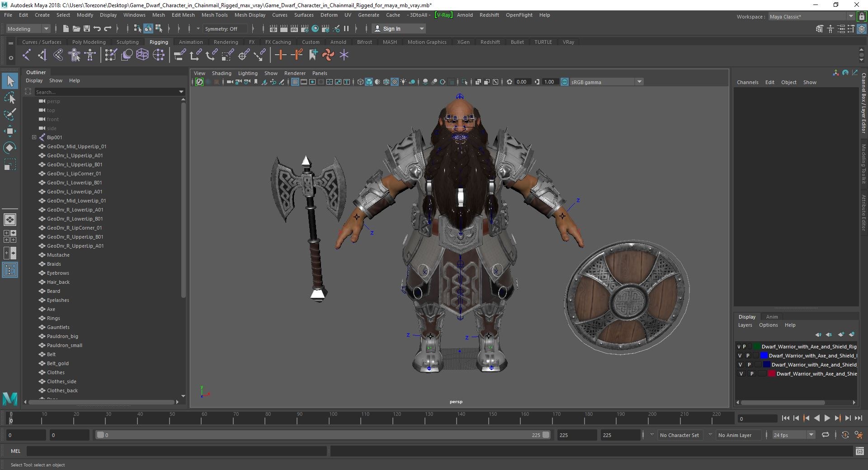
Task: Open the sRGB gamma view transform dropdown
Action: [x=607, y=82]
